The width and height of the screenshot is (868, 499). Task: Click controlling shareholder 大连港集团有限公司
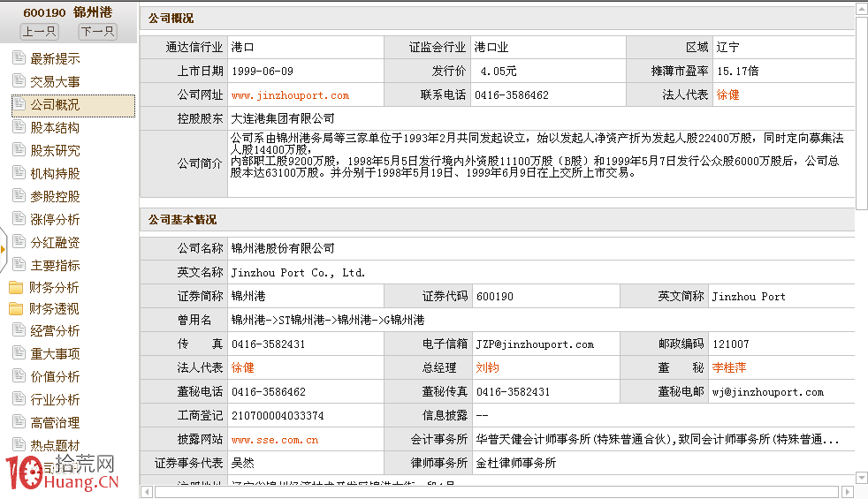click(x=283, y=118)
